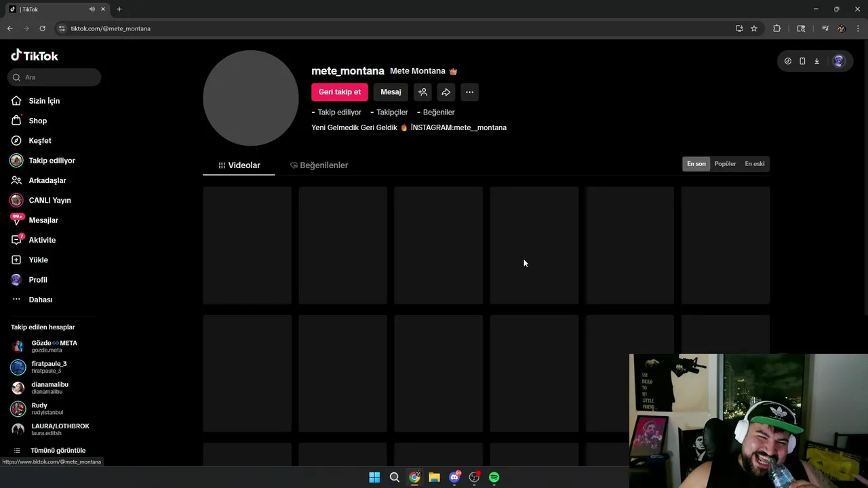Open the account avatar in top-right pill
Image resolution: width=868 pixels, height=488 pixels.
point(839,61)
